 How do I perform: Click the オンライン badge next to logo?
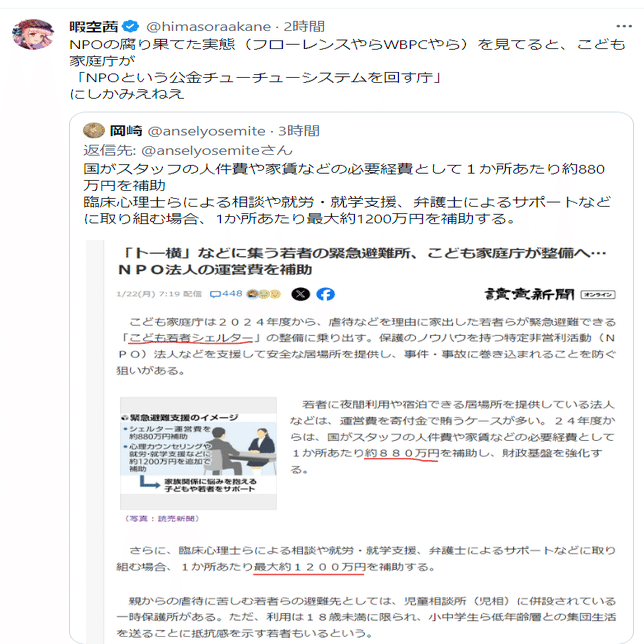tap(598, 294)
